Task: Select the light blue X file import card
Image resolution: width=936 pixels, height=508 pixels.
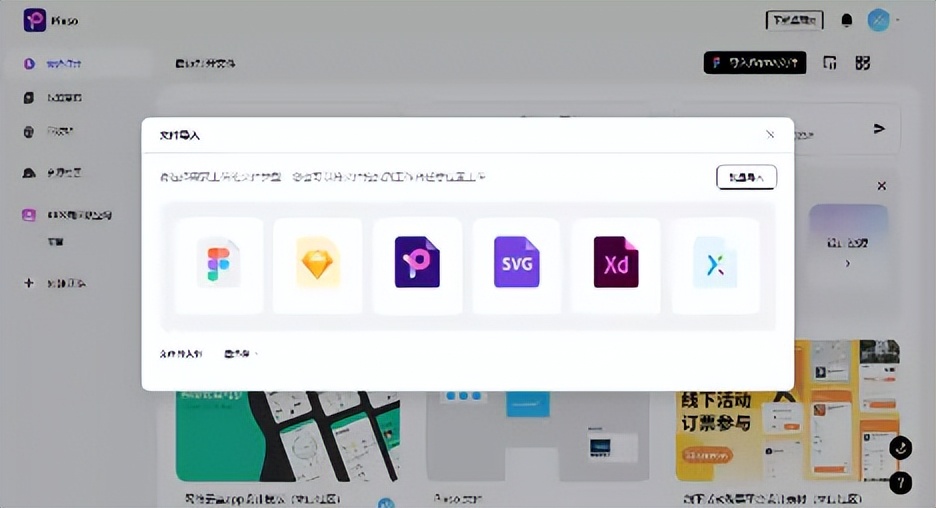Action: click(715, 265)
